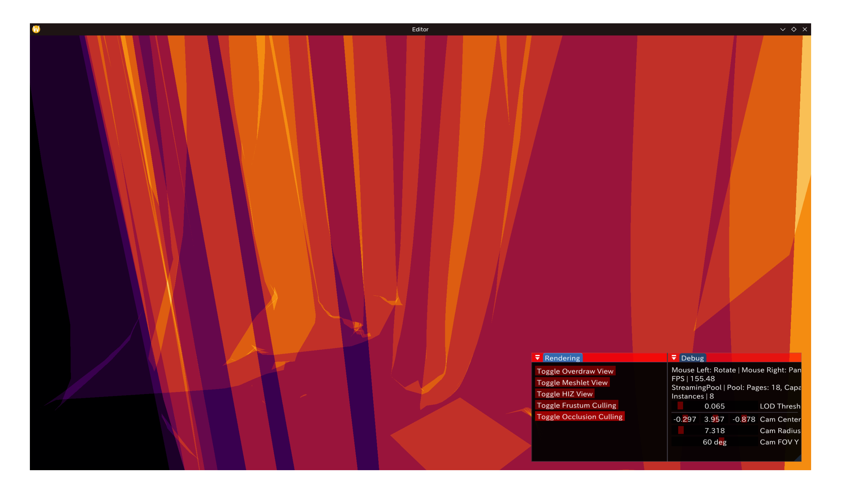
Task: Click Cam Center Y value 3.957
Action: [x=714, y=419]
